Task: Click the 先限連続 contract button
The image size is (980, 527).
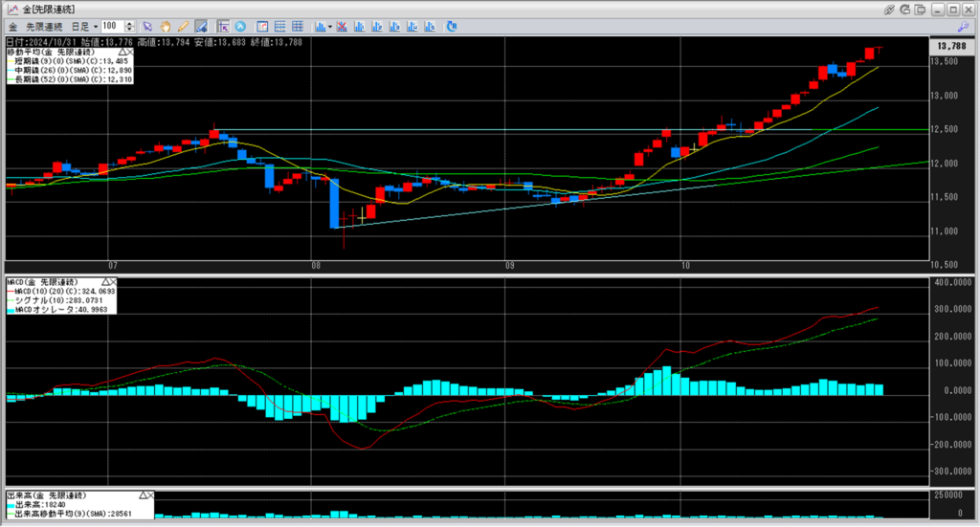Action: click(43, 26)
